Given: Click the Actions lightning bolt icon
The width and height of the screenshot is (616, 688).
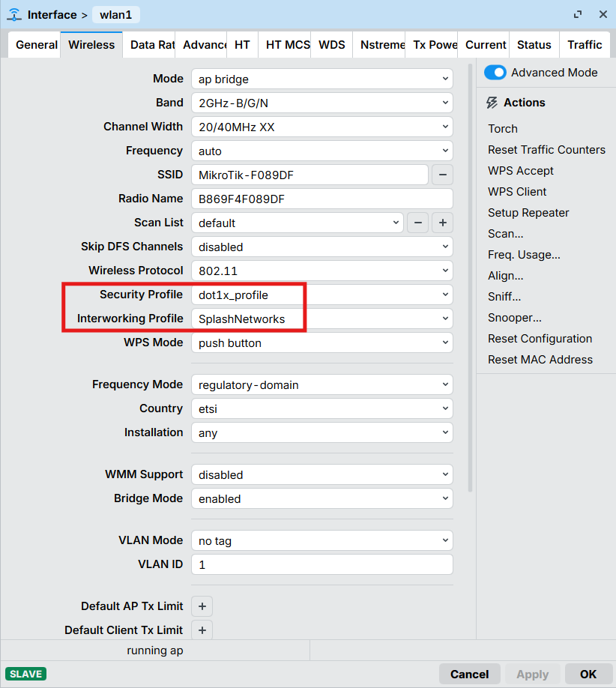Looking at the screenshot, I should (x=492, y=103).
